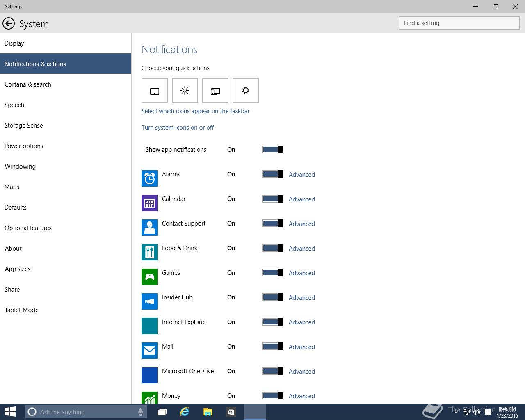Open Advanced settings for Alarms
This screenshot has width=525, height=420.
click(x=302, y=175)
